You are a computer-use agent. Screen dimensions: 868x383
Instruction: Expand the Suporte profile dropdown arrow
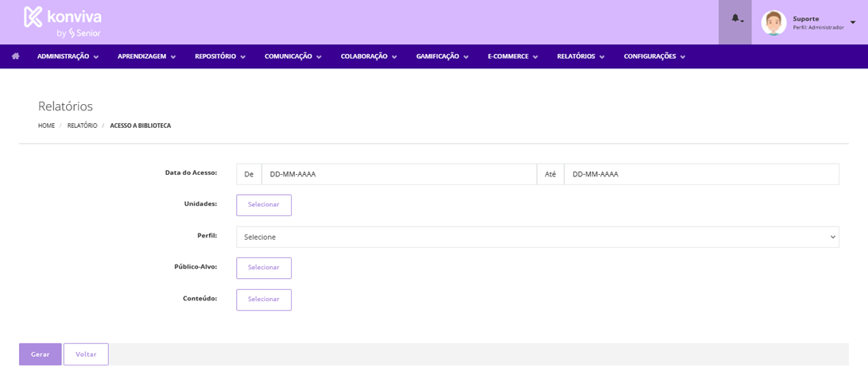tap(853, 22)
